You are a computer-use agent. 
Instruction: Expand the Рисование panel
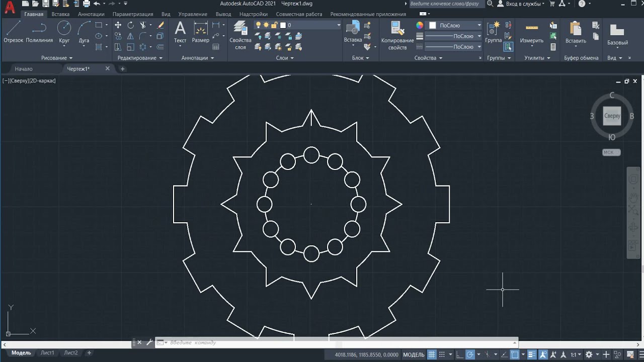tap(57, 58)
